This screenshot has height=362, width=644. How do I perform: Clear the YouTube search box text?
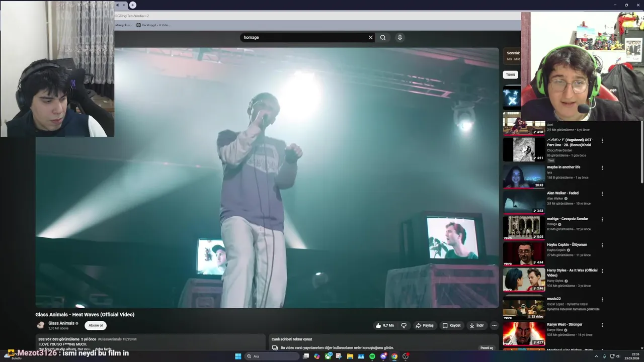click(x=371, y=37)
